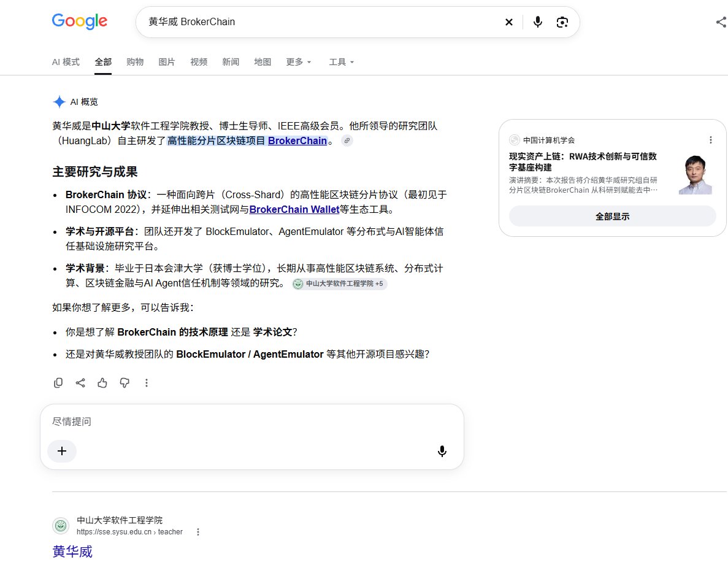This screenshot has width=728, height=562.
Task: Click the 中国计算机学会 source icon
Action: [515, 140]
